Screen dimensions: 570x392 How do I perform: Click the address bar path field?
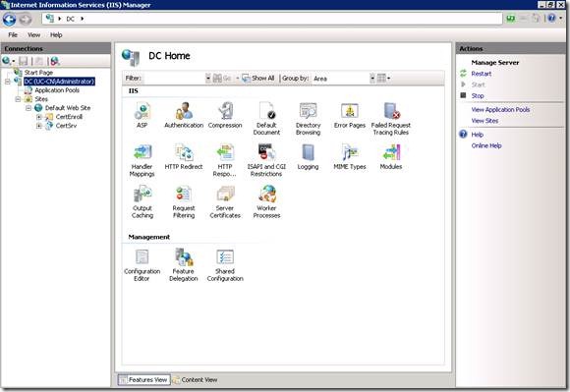tap(272, 19)
